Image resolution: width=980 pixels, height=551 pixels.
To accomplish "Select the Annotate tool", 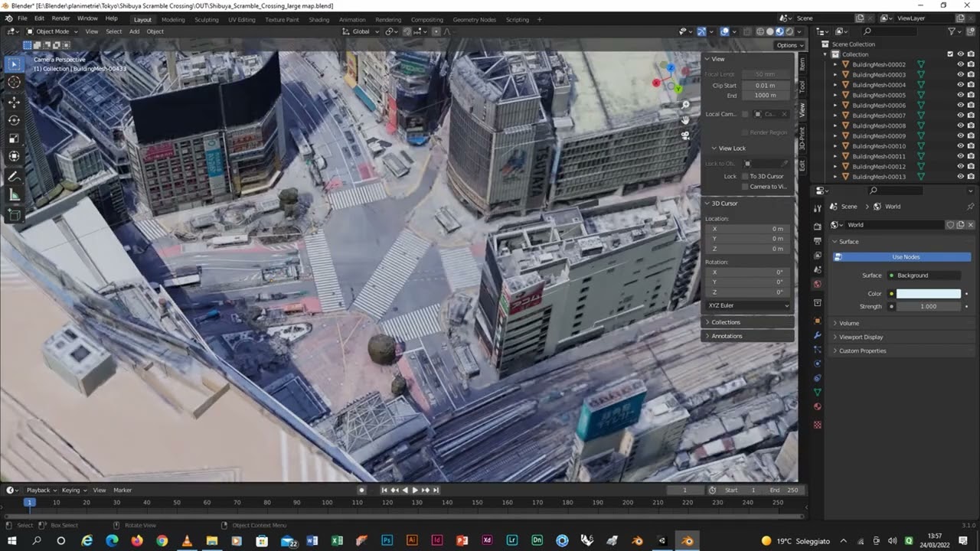I will click(14, 177).
